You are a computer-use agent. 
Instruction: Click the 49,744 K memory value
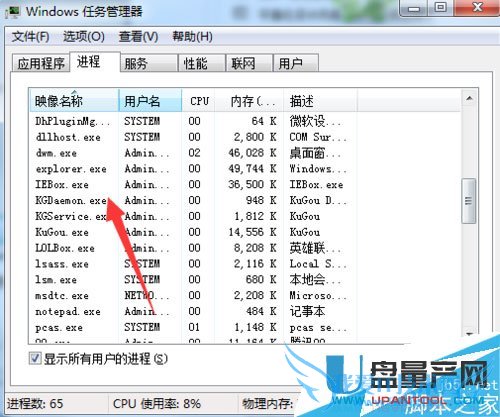252,169
